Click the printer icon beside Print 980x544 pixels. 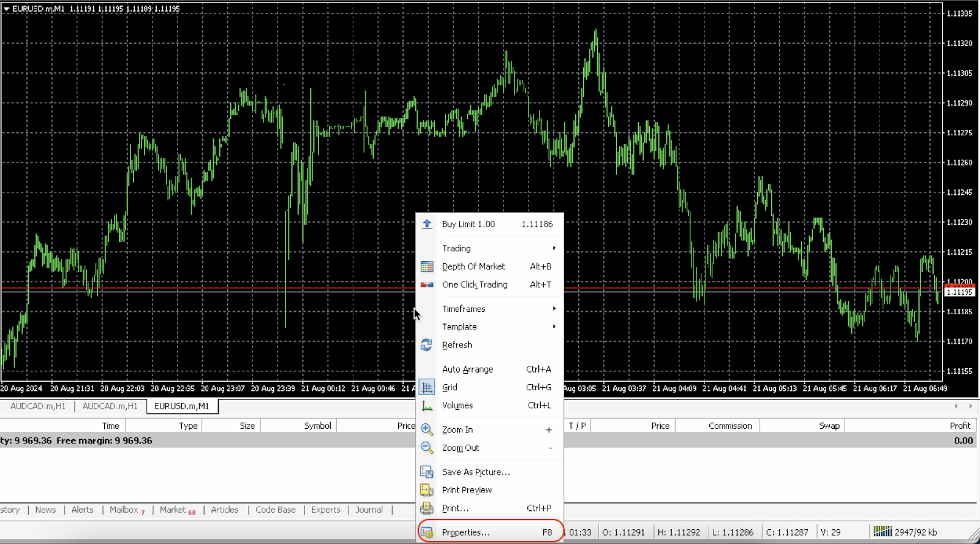[x=427, y=508]
